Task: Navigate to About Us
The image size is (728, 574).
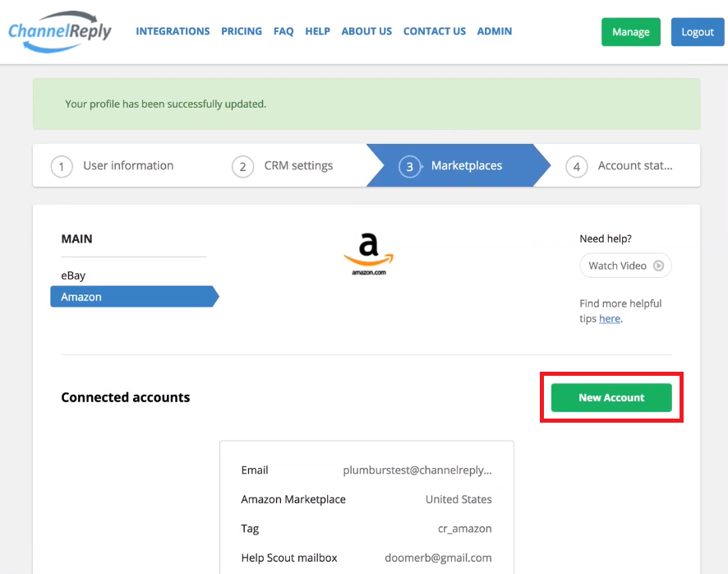Action: [x=366, y=31]
